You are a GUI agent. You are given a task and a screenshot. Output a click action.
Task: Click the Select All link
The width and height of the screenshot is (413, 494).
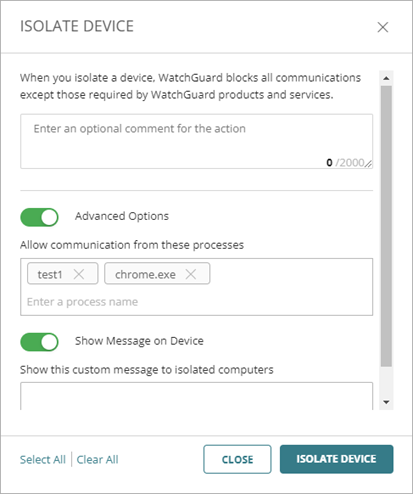tap(43, 460)
